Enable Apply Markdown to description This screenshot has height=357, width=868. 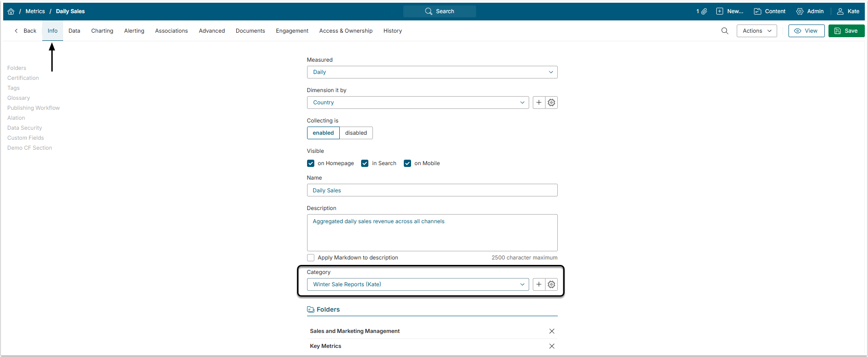311,258
